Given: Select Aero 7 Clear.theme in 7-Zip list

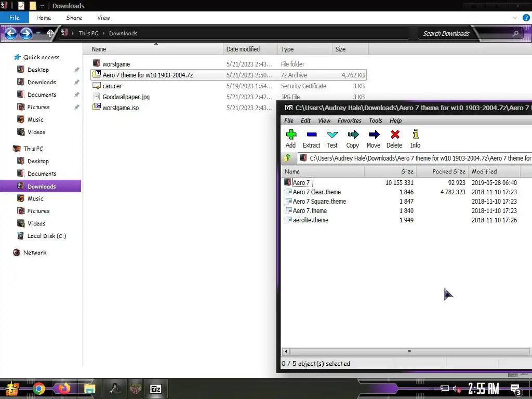Looking at the screenshot, I should tap(316, 192).
